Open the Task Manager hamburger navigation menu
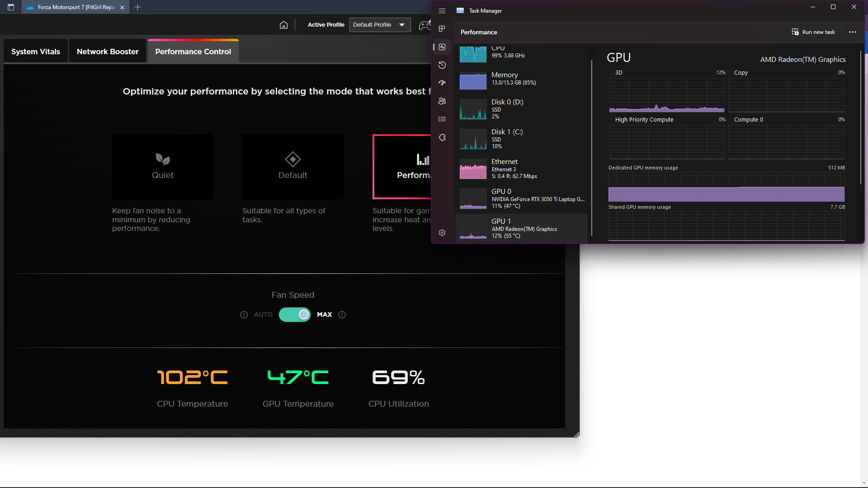Viewport: 868px width, 488px height. (442, 11)
